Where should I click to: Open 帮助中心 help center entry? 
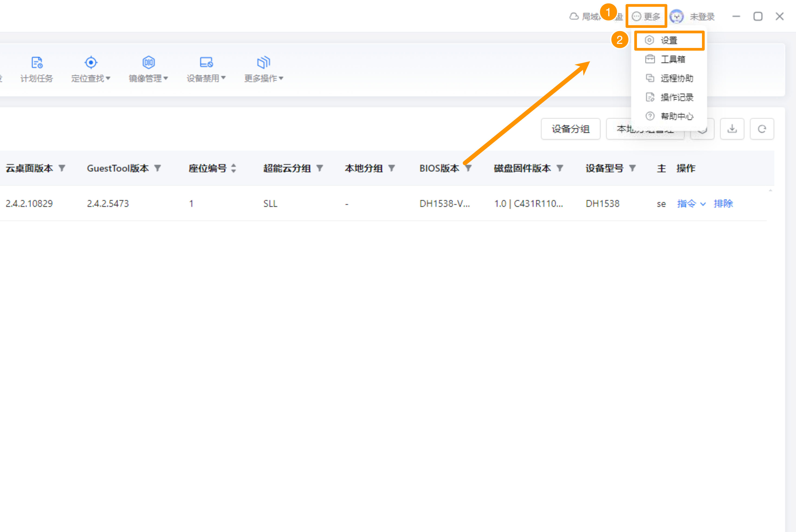(x=676, y=116)
